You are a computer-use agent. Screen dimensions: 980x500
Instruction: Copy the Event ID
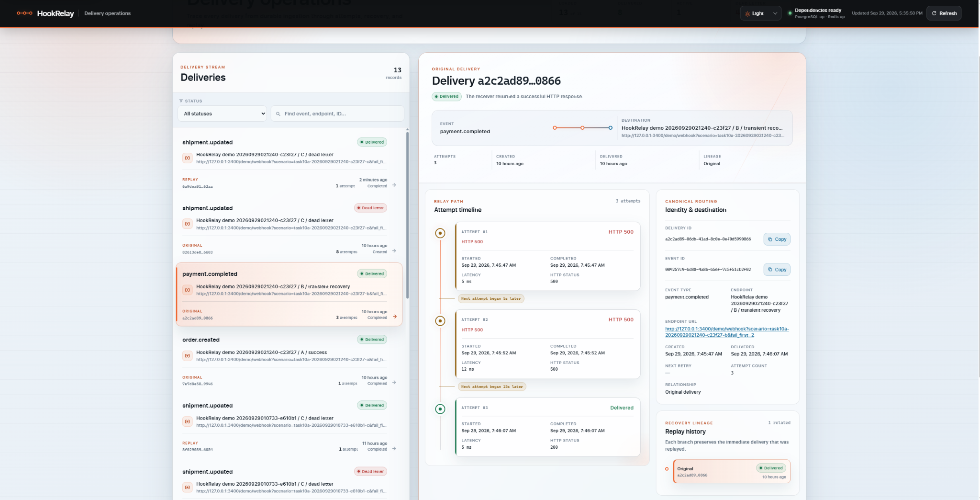pyautogui.click(x=777, y=270)
